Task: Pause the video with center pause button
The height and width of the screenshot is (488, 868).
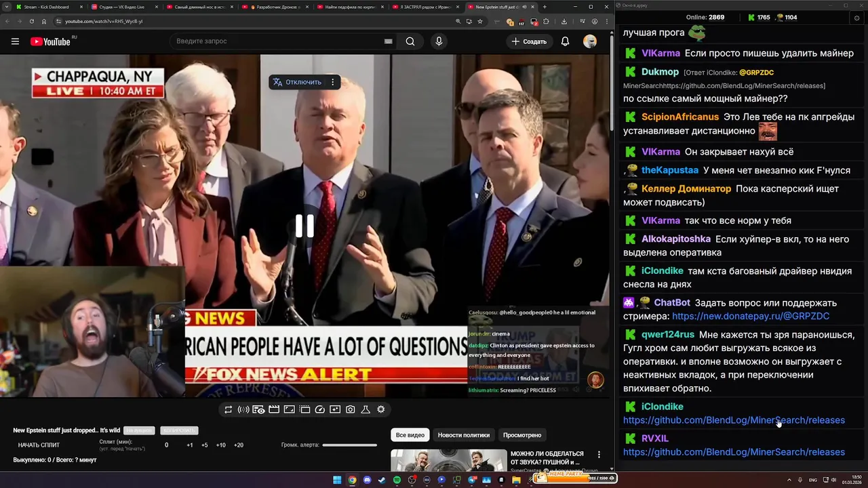Action: [x=304, y=226]
